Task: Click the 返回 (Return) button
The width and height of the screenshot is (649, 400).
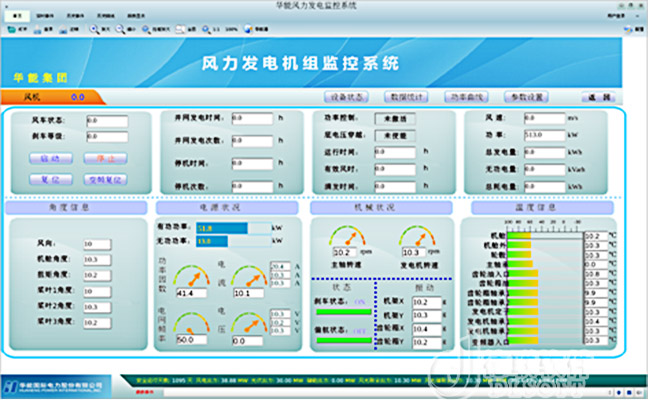Action: (x=600, y=97)
